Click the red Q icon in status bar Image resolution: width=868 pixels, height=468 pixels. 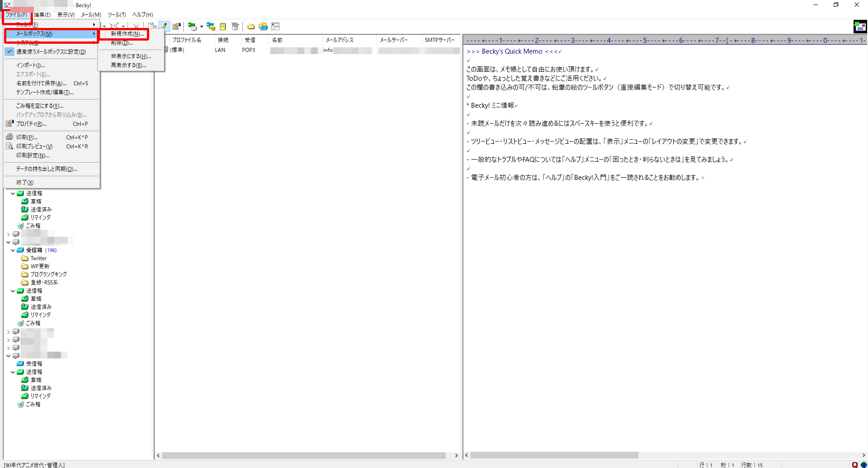854,465
